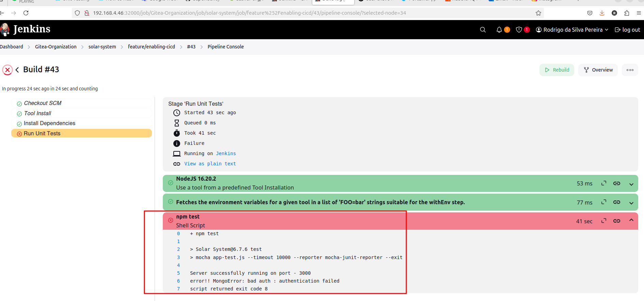Expand the NodeJS 16.20.2 step

pyautogui.click(x=631, y=184)
